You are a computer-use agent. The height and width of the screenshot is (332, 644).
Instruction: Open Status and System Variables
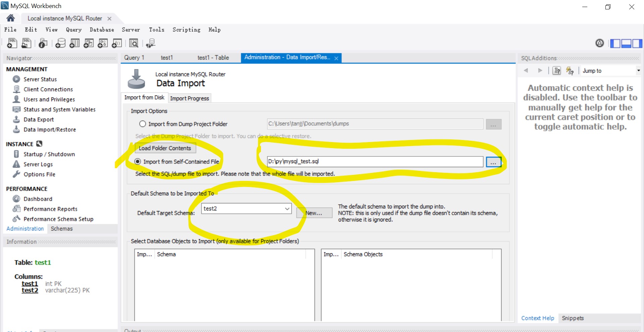59,109
